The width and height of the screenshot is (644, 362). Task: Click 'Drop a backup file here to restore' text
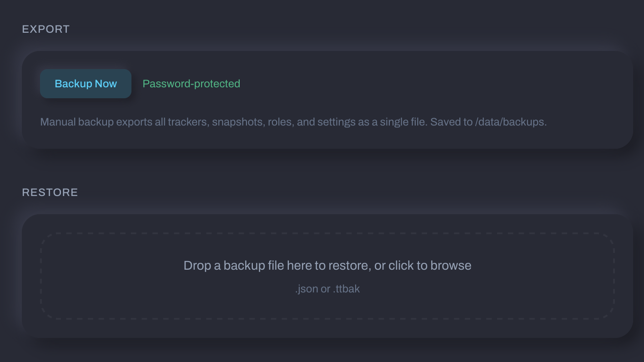[x=327, y=265]
